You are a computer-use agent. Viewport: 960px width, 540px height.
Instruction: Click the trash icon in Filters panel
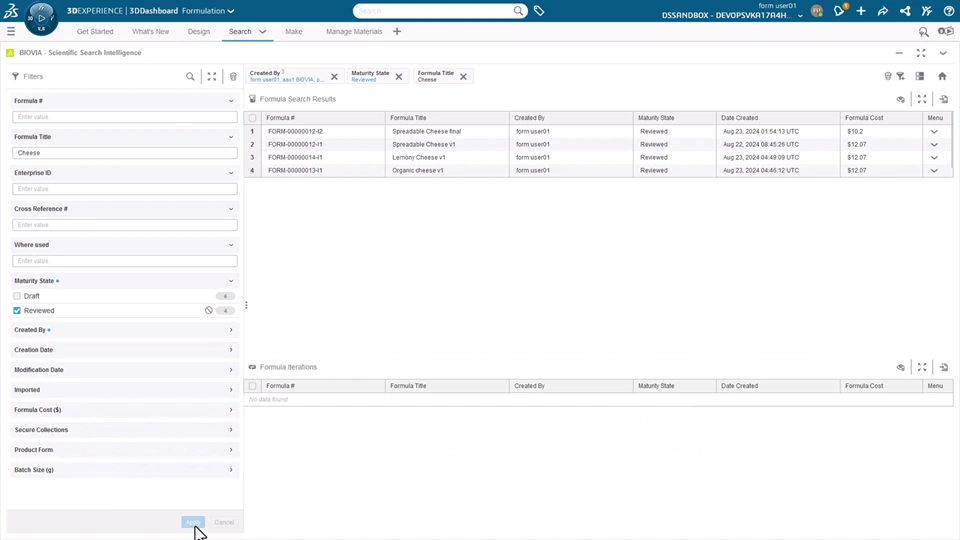click(233, 77)
